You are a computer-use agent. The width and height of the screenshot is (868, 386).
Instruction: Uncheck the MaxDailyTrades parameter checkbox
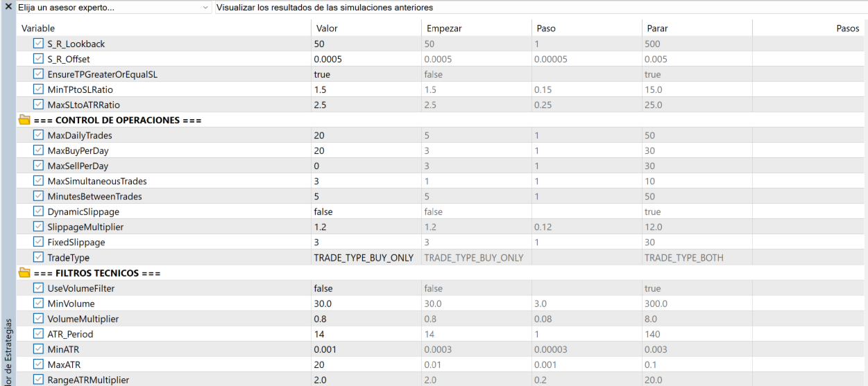[x=38, y=135]
